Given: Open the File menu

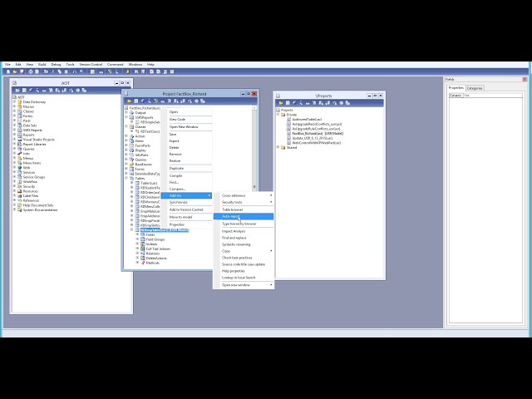Looking at the screenshot, I should 7,65.
